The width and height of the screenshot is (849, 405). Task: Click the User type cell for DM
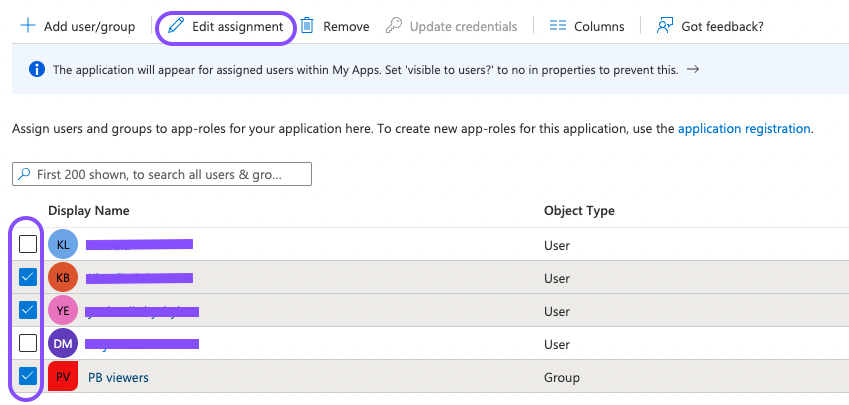point(557,344)
